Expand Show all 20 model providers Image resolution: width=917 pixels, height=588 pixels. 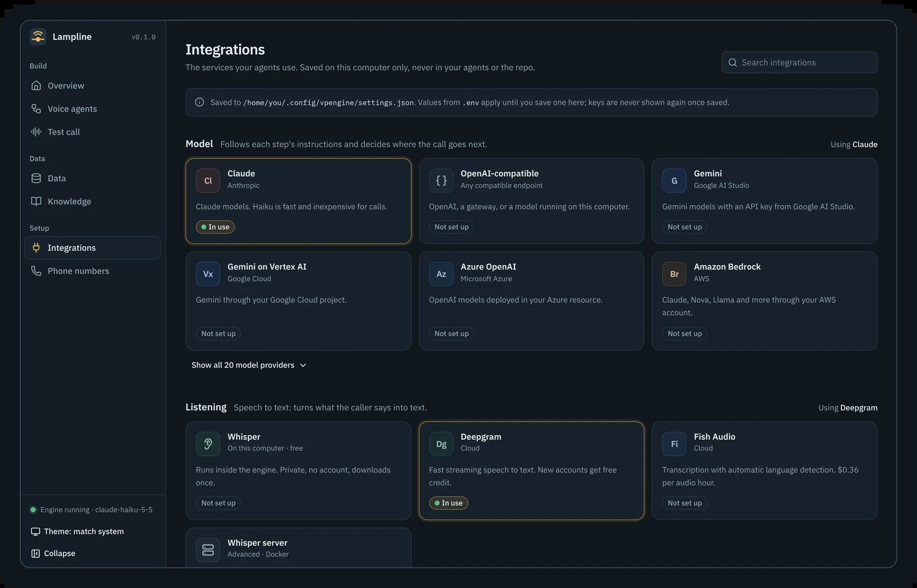[x=249, y=365]
